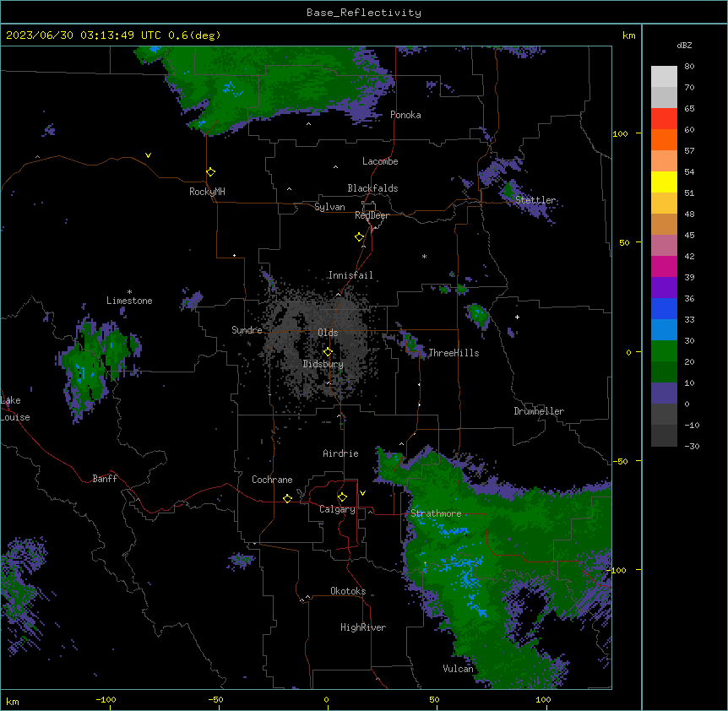Pick the 80 dBZ light gray swatch
The width and height of the screenshot is (728, 711).
[664, 76]
